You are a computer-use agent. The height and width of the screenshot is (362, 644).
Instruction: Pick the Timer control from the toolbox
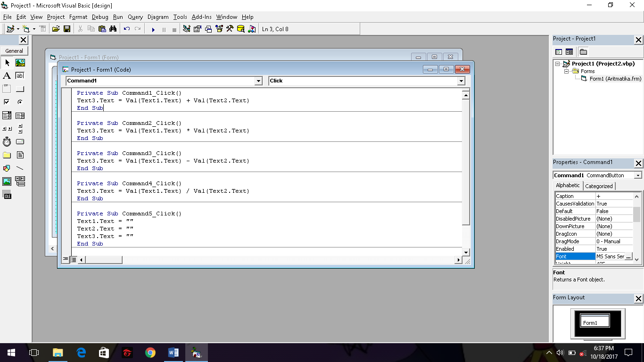(x=7, y=141)
